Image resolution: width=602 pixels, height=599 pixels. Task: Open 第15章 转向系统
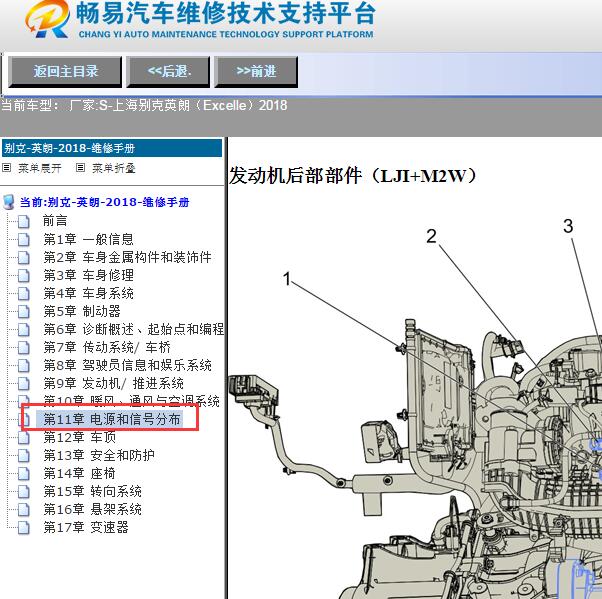tap(92, 491)
